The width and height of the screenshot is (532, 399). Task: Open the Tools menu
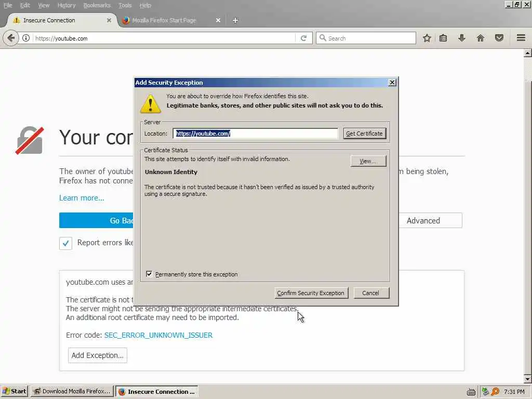[x=125, y=5]
